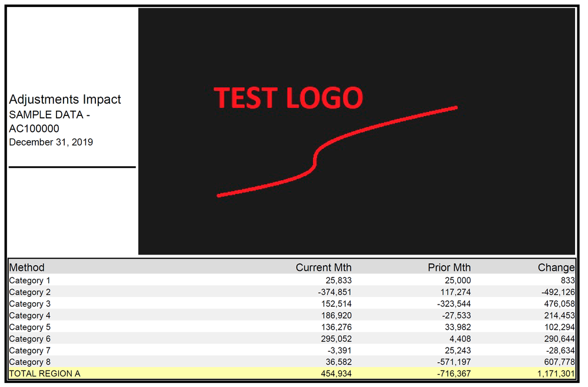Screen dimensions: 588x387
Task: Select the 'Category 3' row label
Action: 29,304
